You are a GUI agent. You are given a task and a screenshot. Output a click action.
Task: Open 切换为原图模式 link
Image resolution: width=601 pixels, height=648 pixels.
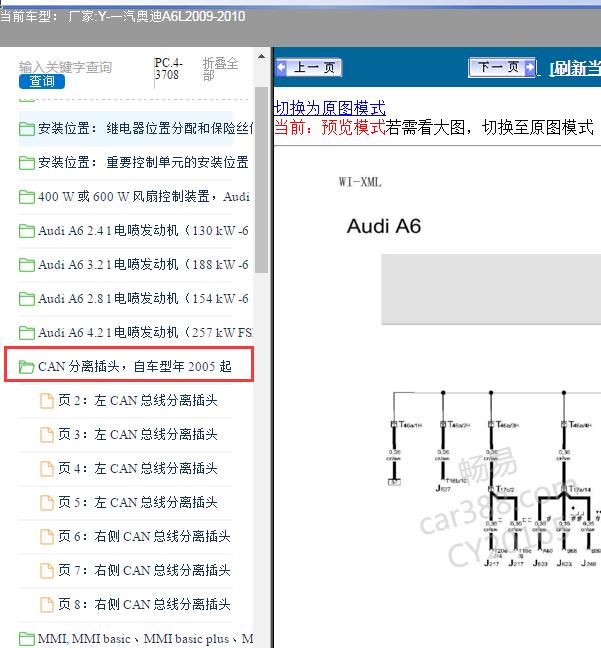(329, 108)
